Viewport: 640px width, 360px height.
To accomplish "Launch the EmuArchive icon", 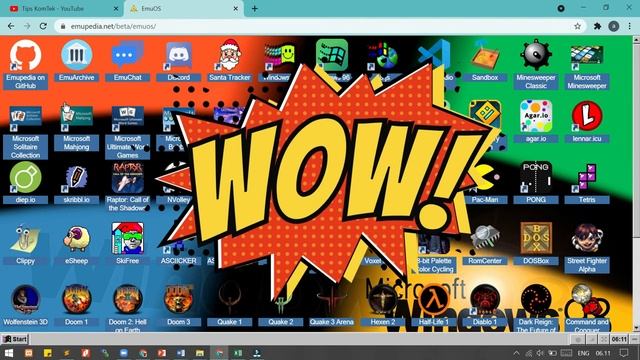I will pos(76,60).
